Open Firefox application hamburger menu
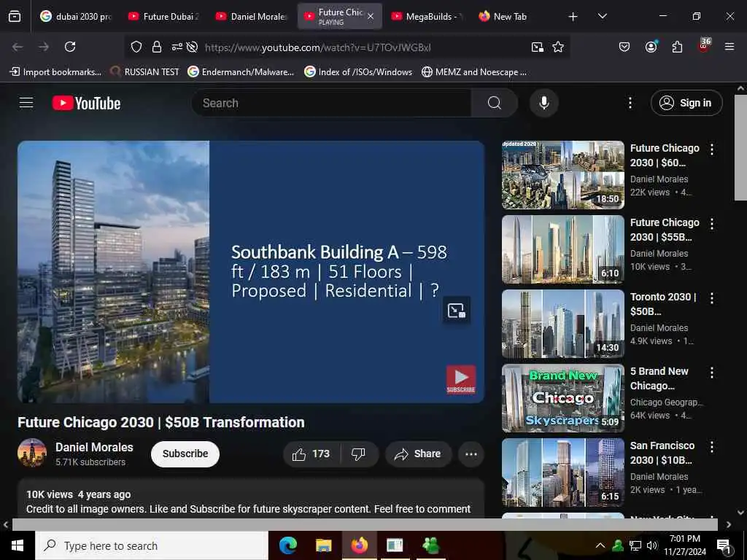 pyautogui.click(x=729, y=47)
